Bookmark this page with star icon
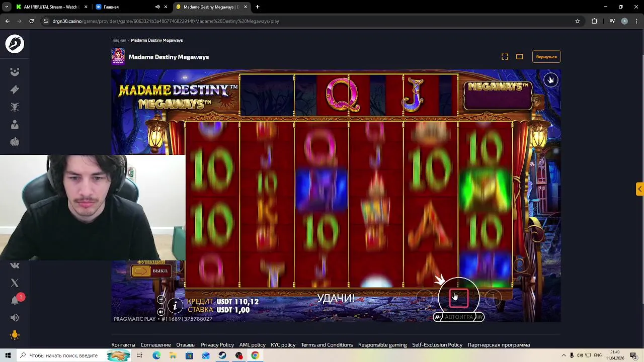Screen dimensions: 644x362 [x=578, y=21]
